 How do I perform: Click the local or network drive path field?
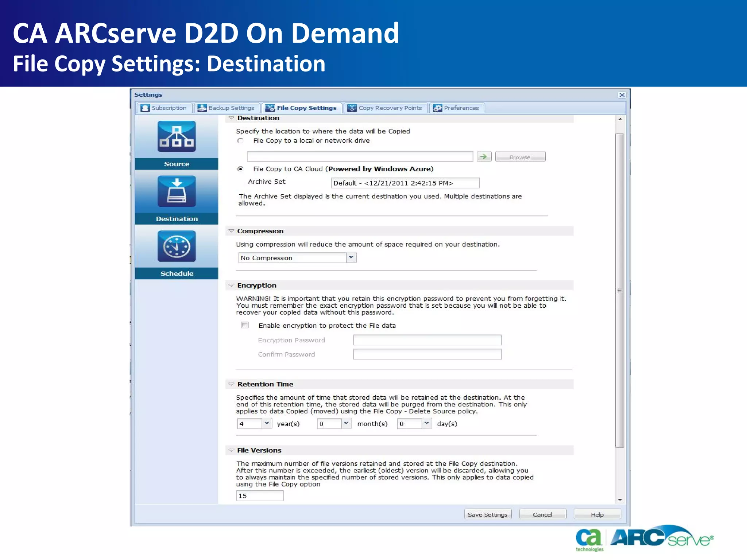click(x=360, y=156)
